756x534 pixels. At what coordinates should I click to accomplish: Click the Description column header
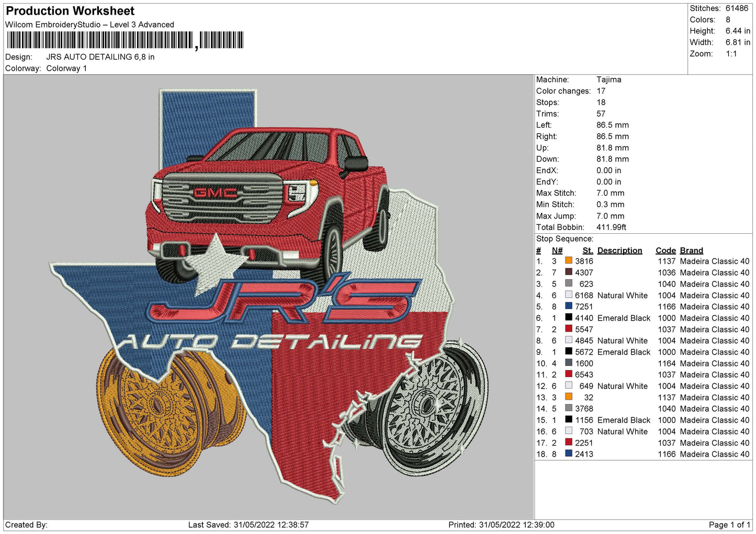pyautogui.click(x=619, y=251)
